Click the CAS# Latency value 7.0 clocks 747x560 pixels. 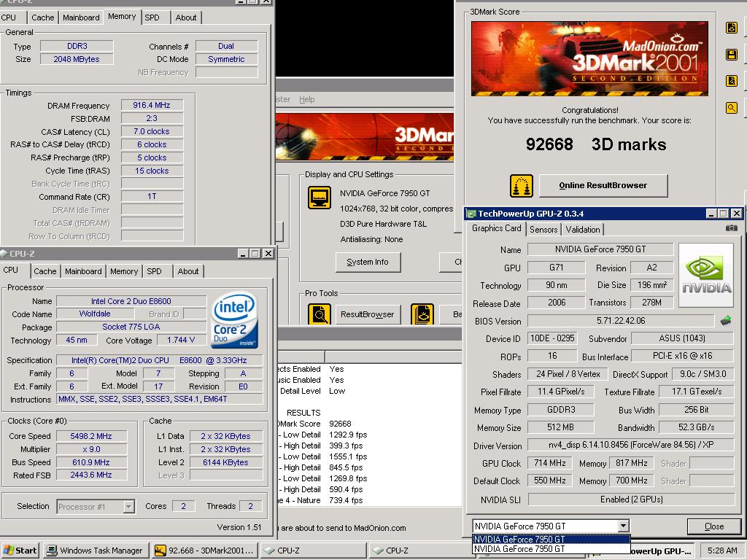152,131
